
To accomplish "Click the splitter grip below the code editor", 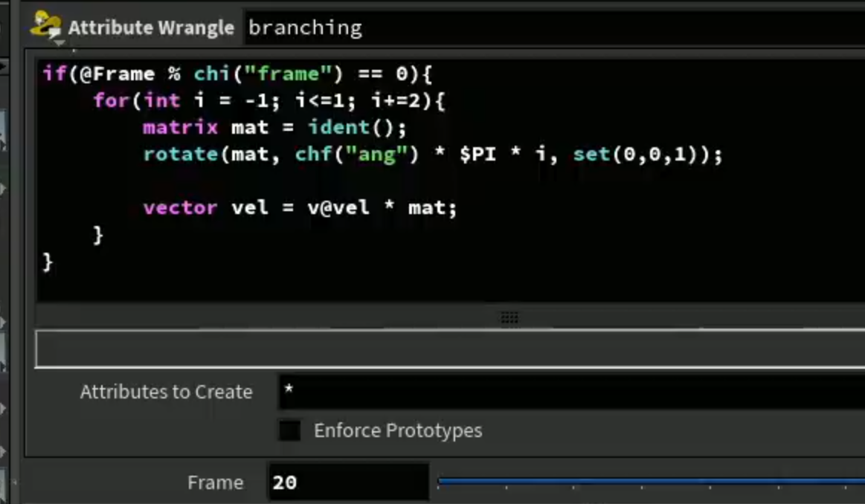I will point(509,317).
